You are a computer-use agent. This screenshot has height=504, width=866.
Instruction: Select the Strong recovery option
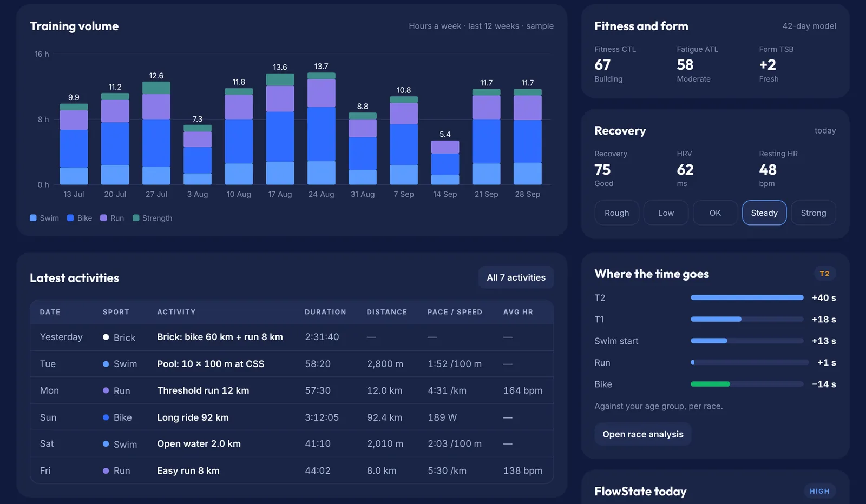click(x=813, y=213)
